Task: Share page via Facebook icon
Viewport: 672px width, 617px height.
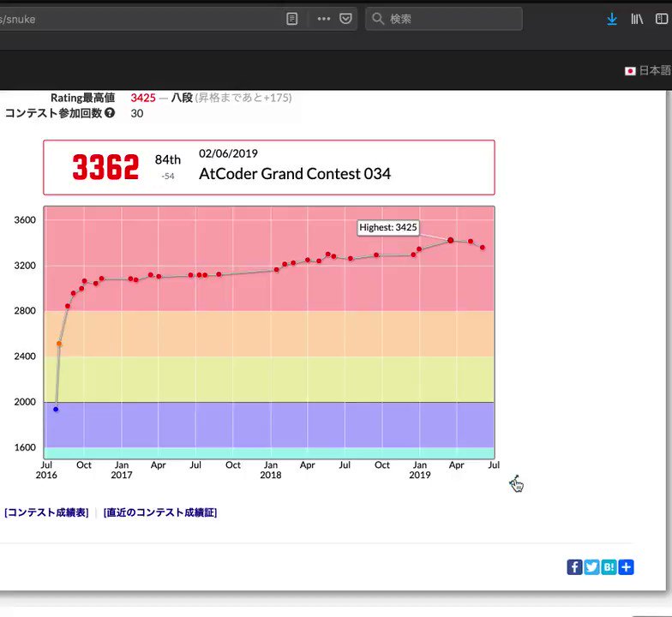Action: coord(574,567)
